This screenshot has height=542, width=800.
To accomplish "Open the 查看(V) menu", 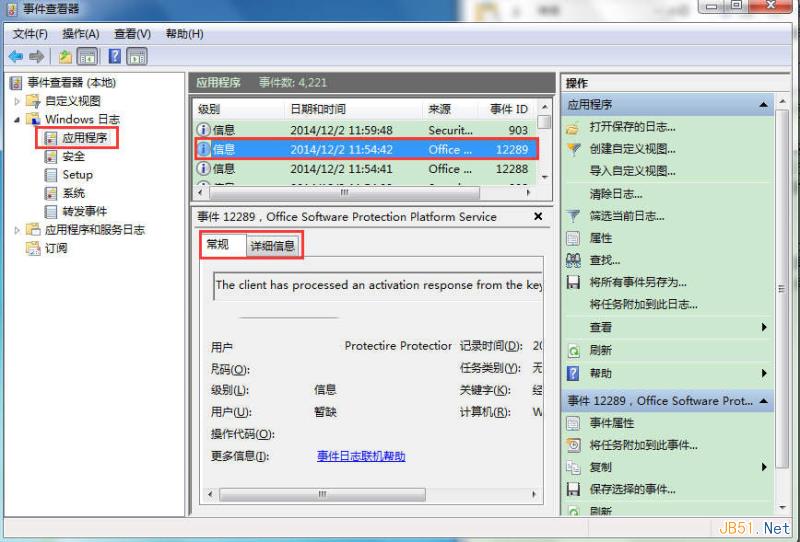I will pos(133,34).
